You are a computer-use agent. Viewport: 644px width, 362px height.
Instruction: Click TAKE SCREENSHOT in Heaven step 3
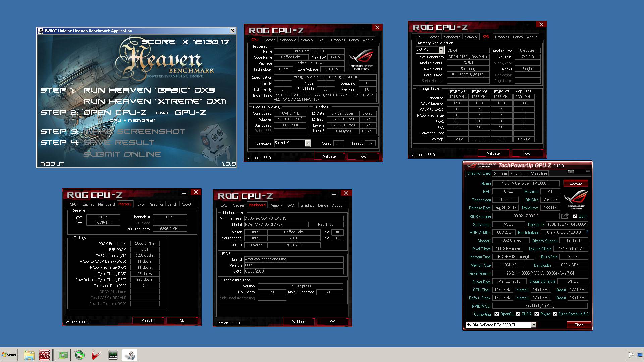pyautogui.click(x=134, y=132)
